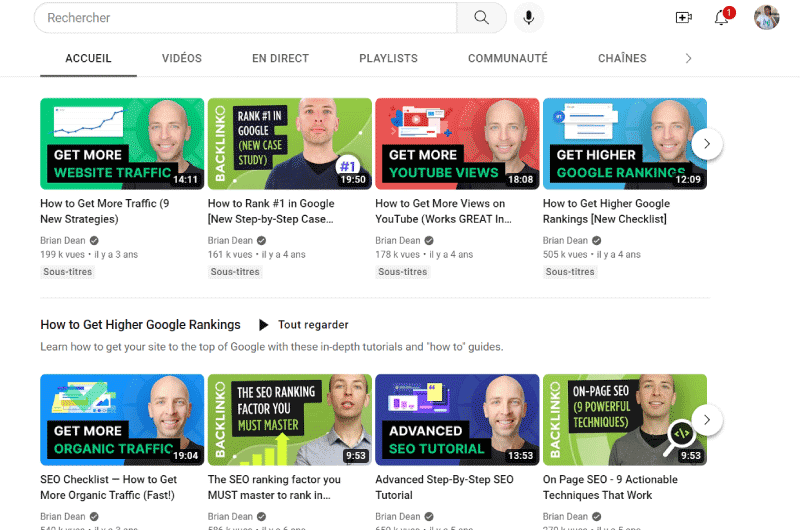Image resolution: width=800 pixels, height=530 pixels.
Task: Click the 12:09 duration badge
Action: (688, 180)
